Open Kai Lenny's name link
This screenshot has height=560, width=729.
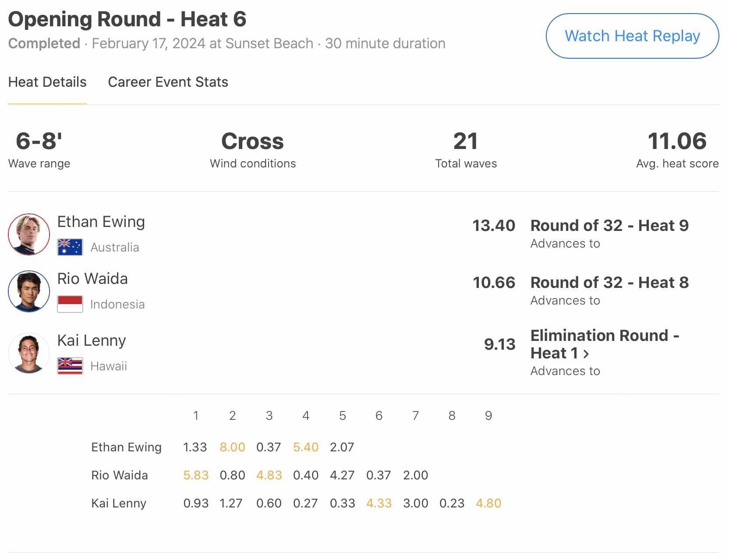[x=92, y=340]
